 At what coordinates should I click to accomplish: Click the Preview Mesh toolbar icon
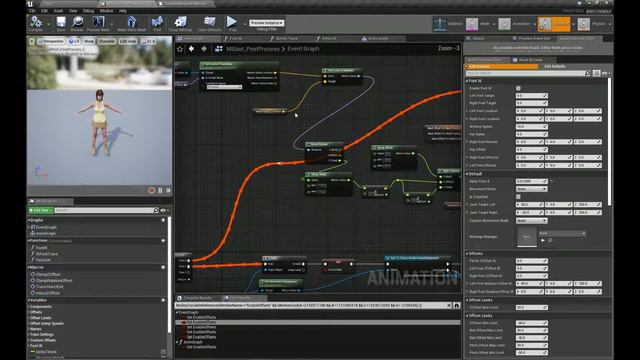point(98,22)
